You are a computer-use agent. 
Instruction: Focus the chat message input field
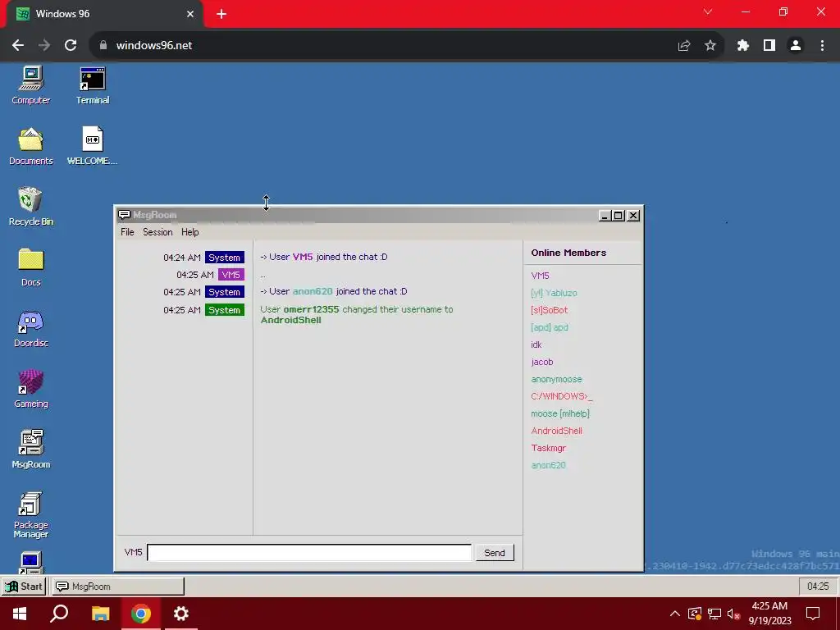(x=309, y=552)
